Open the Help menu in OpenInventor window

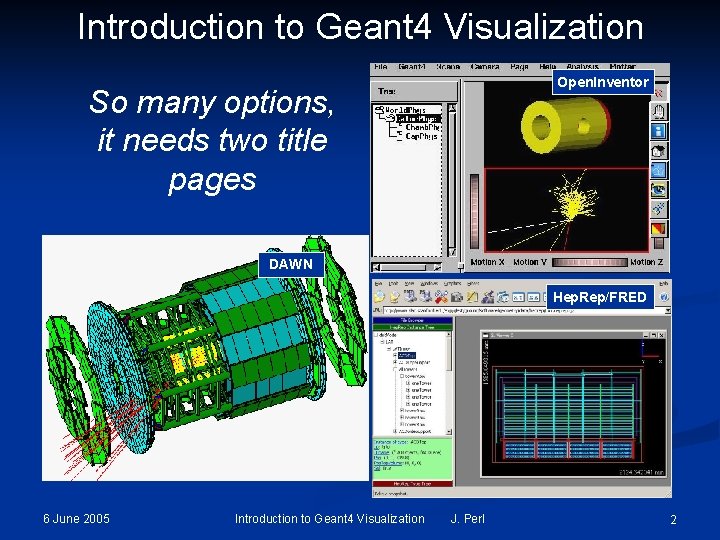tap(547, 67)
